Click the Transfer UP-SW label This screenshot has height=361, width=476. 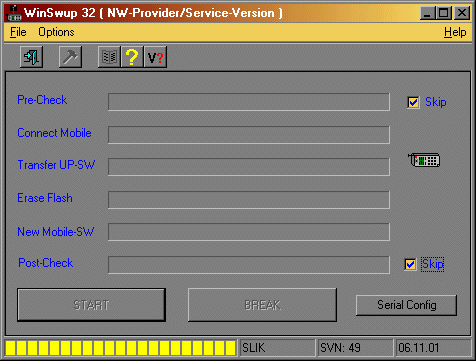click(56, 165)
